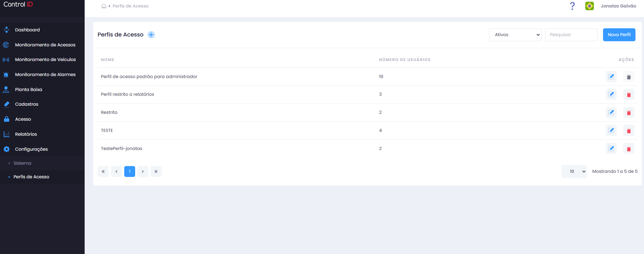The height and width of the screenshot is (254, 644).
Task: Go to home via breadcrumb house icon
Action: 104,6
